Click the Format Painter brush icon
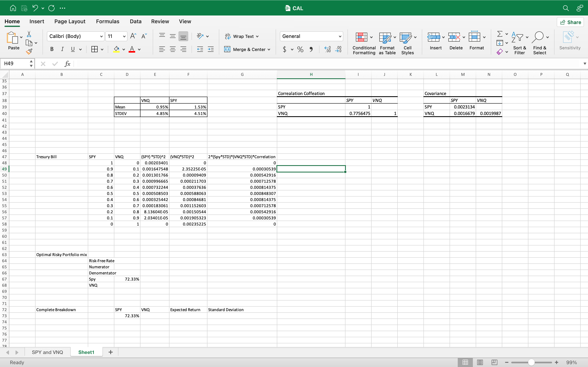The image size is (588, 367). click(29, 51)
